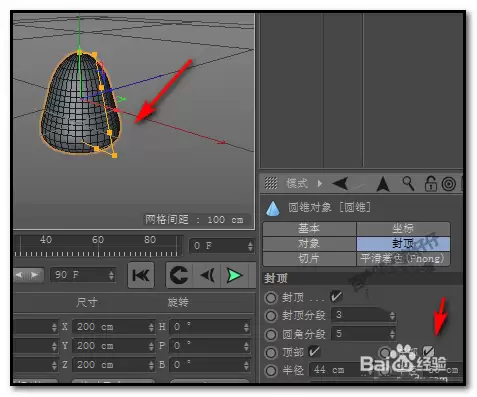Click the grip icon left of 模式

click(x=271, y=183)
